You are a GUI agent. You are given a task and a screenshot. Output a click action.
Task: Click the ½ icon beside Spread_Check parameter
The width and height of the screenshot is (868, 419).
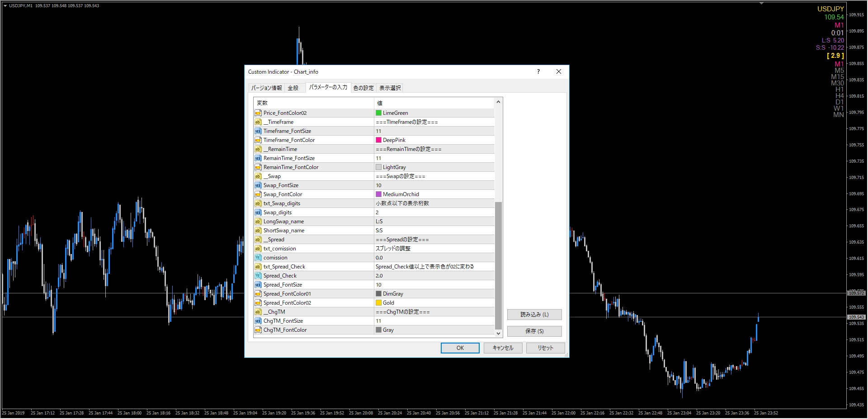click(258, 275)
